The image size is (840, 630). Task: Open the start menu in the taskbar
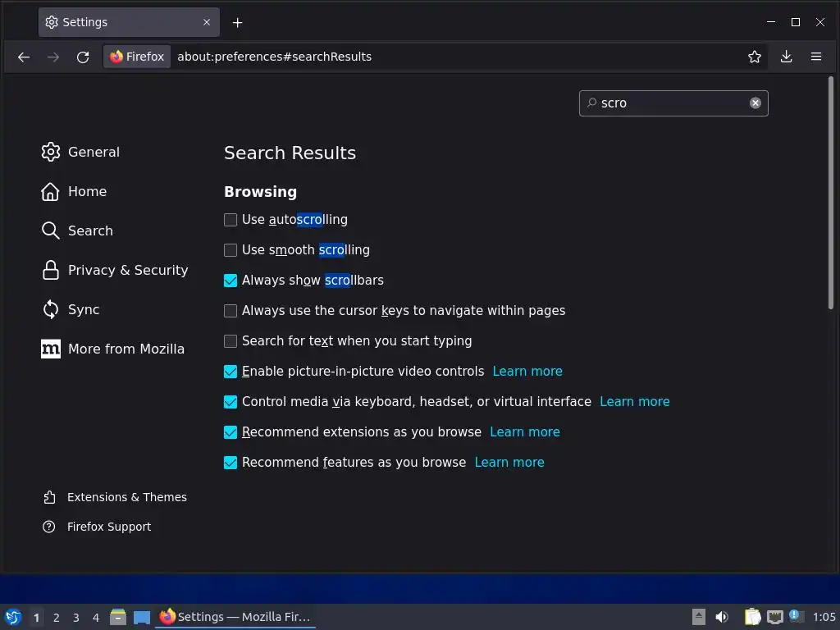[x=13, y=617]
